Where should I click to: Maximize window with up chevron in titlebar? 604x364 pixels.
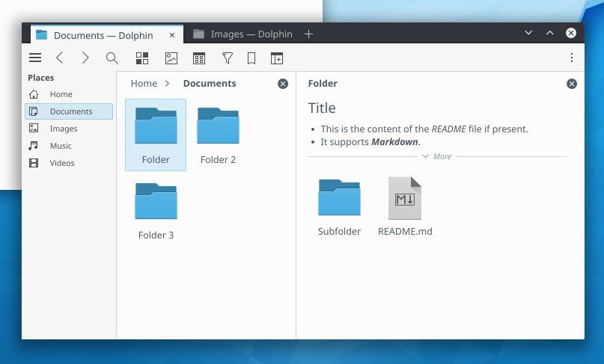[x=549, y=33]
